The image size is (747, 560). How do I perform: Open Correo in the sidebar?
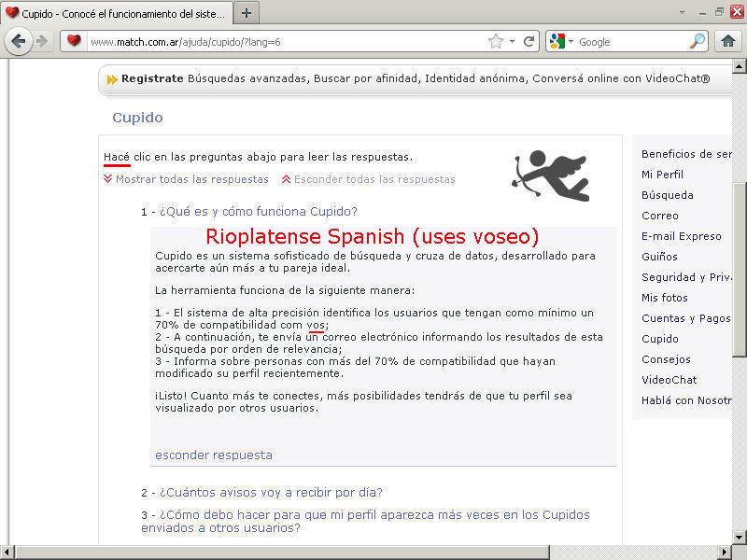pyautogui.click(x=660, y=216)
